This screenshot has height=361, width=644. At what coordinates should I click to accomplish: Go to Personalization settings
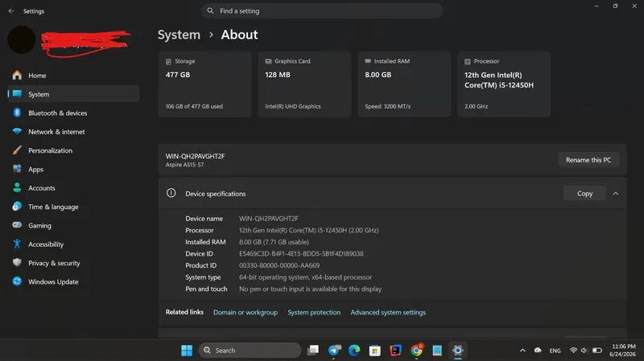coord(73,150)
